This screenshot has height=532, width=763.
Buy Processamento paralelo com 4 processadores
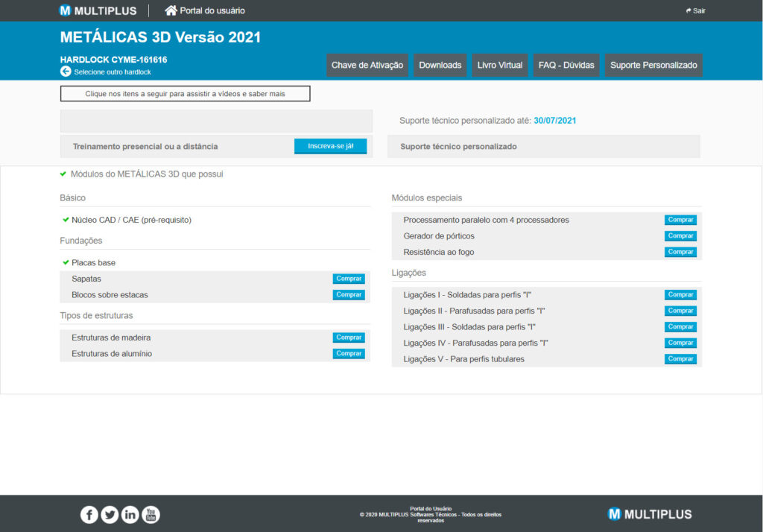click(x=681, y=220)
